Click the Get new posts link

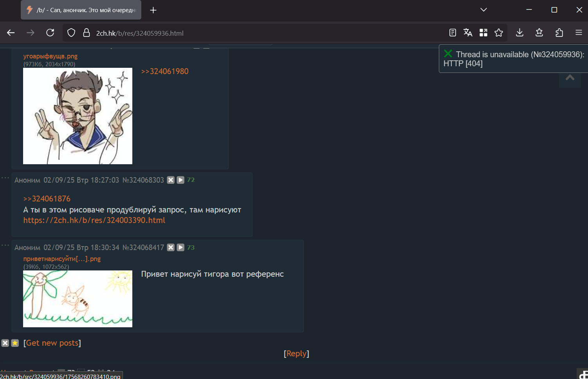pos(52,343)
